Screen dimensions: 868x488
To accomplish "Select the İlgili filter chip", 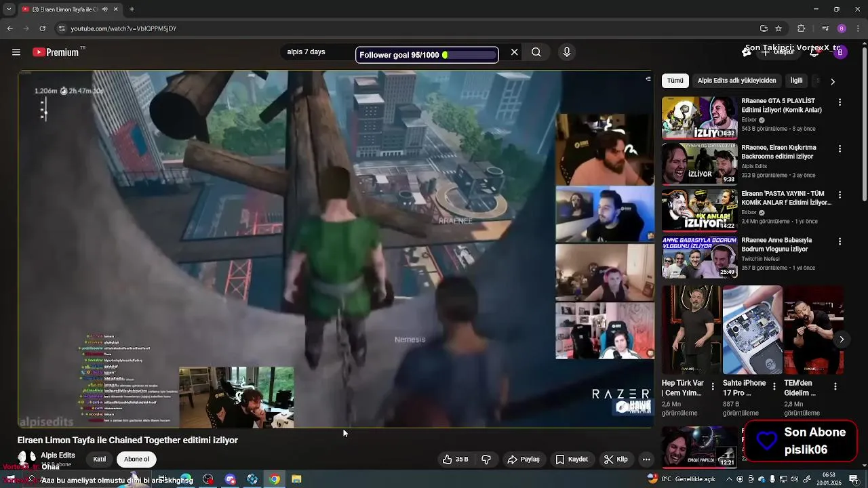I will click(796, 81).
